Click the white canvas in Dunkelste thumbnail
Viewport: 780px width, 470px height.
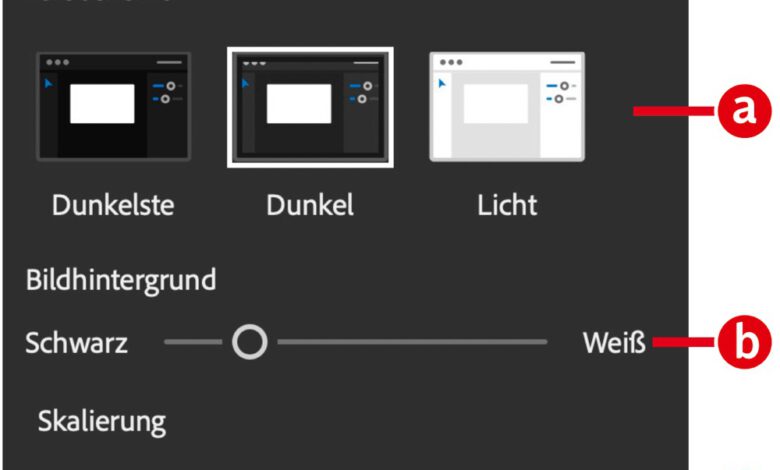102,103
